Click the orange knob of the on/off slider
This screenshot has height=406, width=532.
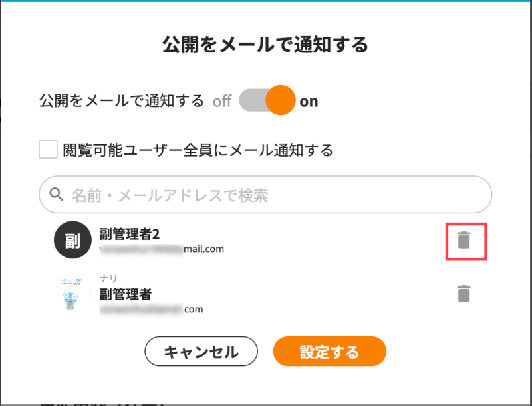(279, 100)
